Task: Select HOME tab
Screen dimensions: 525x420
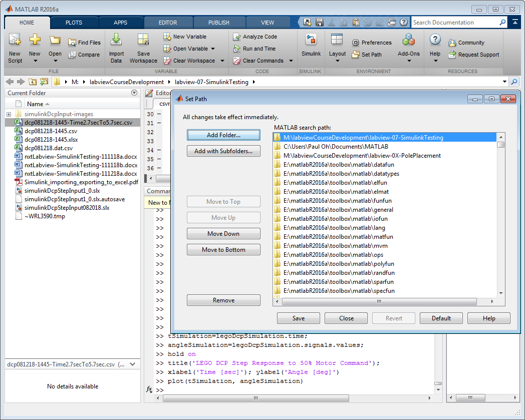Action: click(x=27, y=23)
